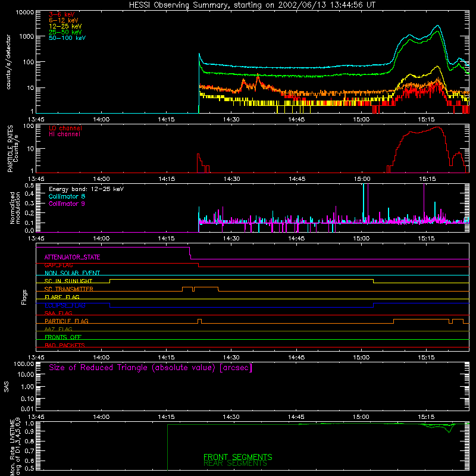Click the Size of Reduced Triangle label
Viewport: 476px width, 476px height.
[151, 368]
